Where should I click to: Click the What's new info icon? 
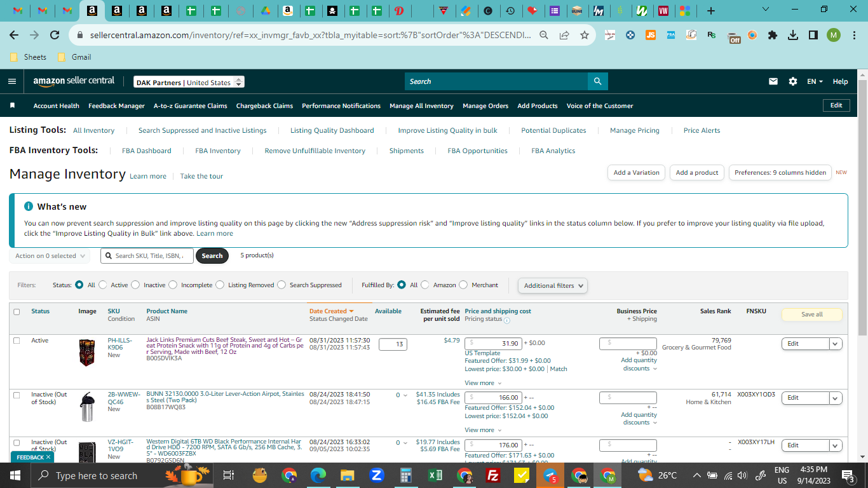[x=29, y=207]
